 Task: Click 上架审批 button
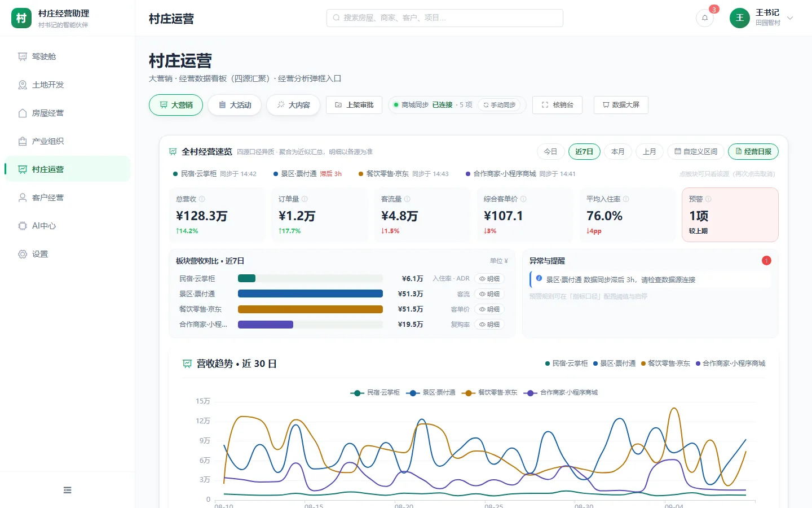tap(354, 105)
